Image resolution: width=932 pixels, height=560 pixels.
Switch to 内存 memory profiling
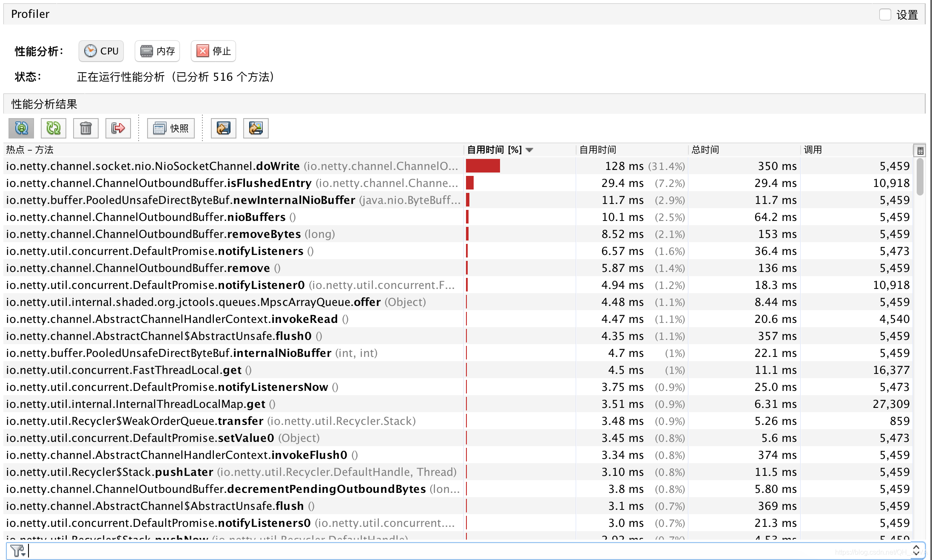157,51
